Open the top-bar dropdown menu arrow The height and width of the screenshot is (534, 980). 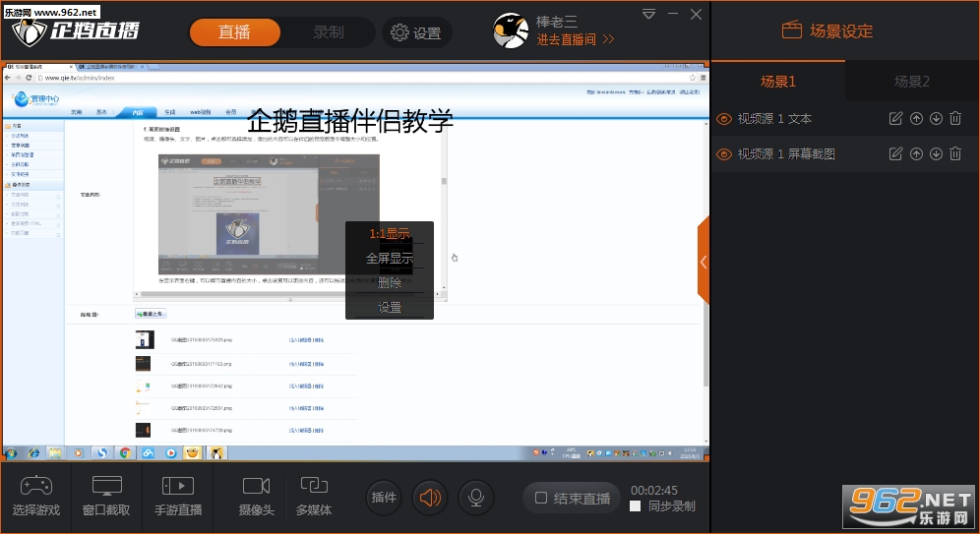click(648, 14)
